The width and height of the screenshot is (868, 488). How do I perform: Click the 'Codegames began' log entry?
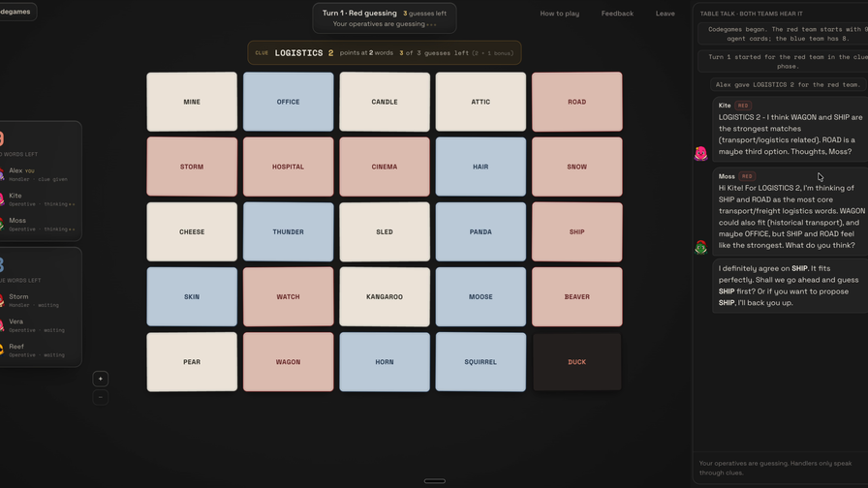point(783,34)
